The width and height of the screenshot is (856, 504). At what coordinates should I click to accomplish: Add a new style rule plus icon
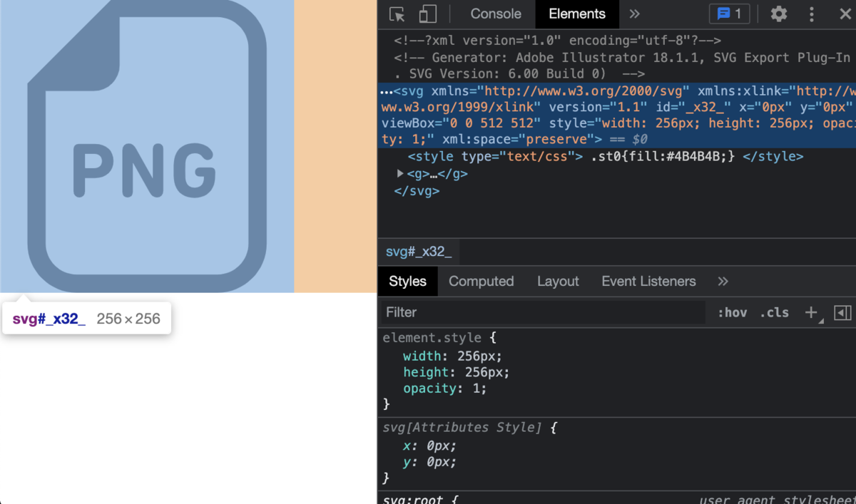click(811, 312)
